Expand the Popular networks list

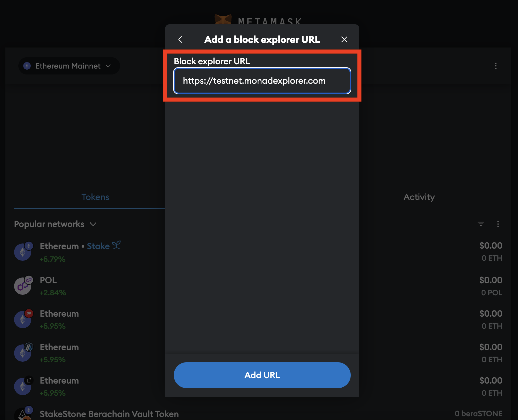coord(93,224)
